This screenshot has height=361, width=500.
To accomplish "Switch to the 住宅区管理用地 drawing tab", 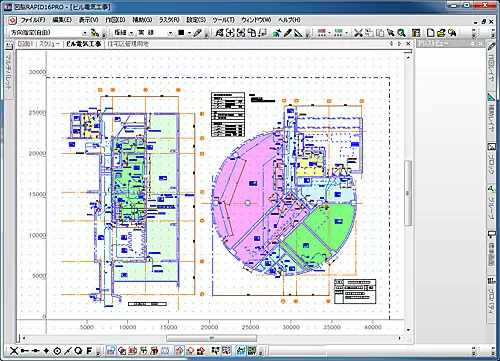I will pos(128,44).
